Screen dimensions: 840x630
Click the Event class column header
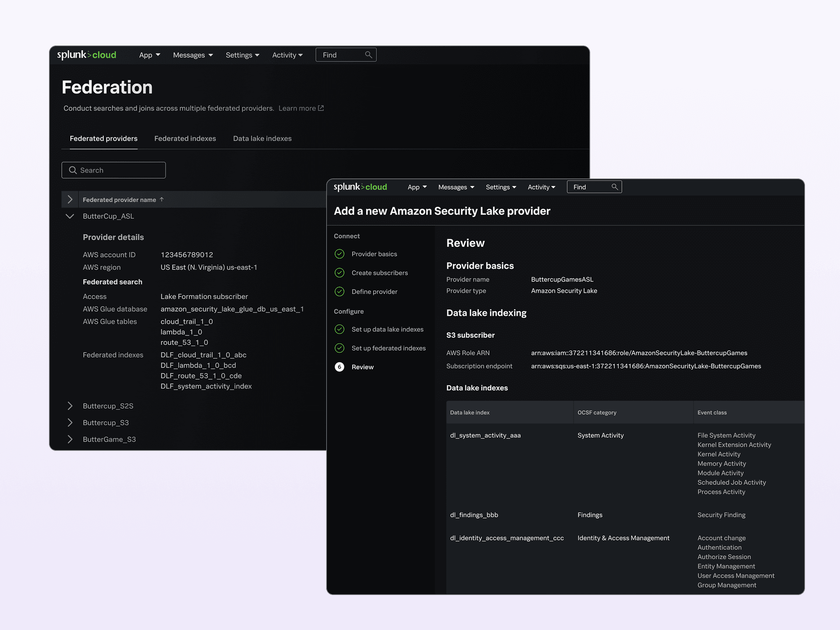(x=712, y=413)
